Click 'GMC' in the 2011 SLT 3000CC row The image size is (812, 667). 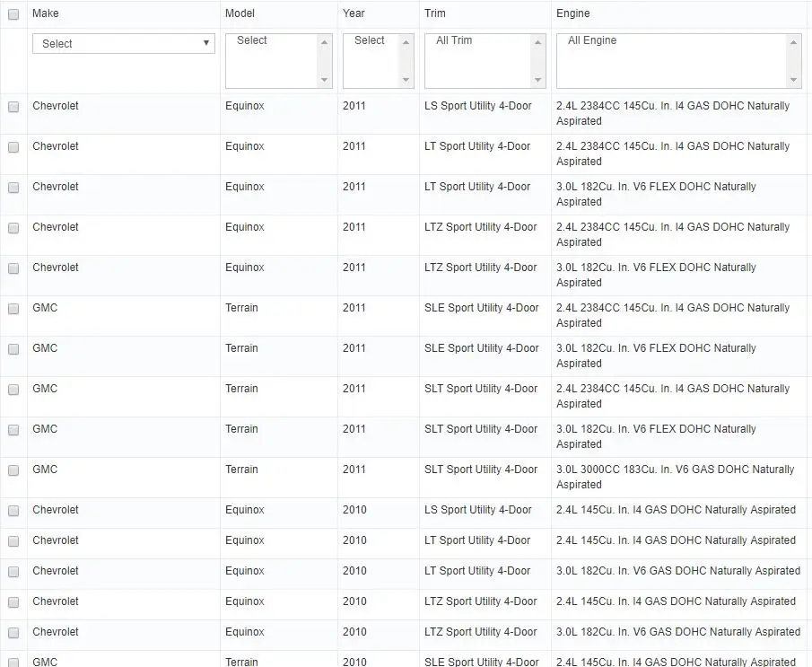point(45,470)
